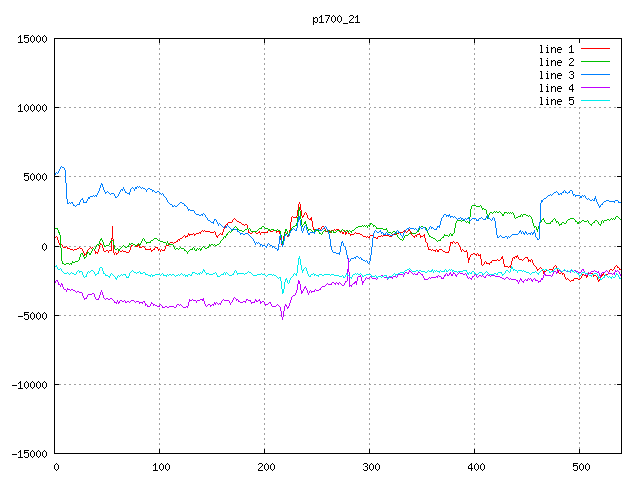Image resolution: width=640 pixels, height=480 pixels.
Task: Select the 'line 1' legend label
Action: [x=557, y=49]
